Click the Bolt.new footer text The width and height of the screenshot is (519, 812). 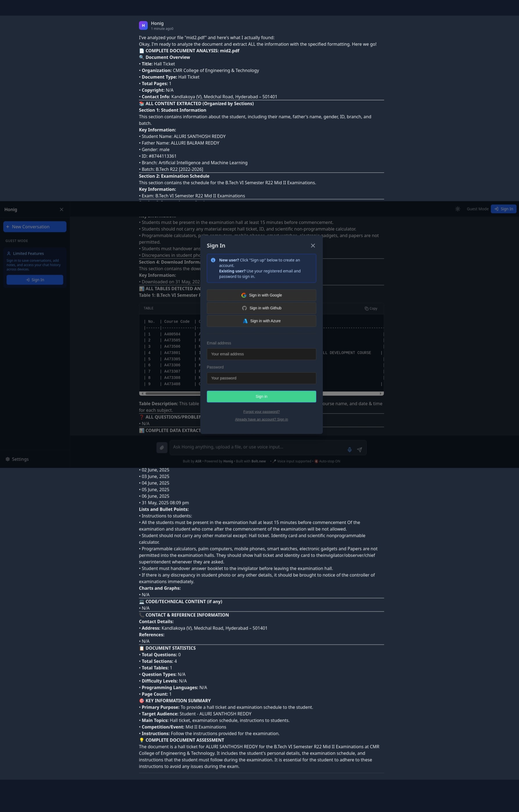click(x=259, y=461)
